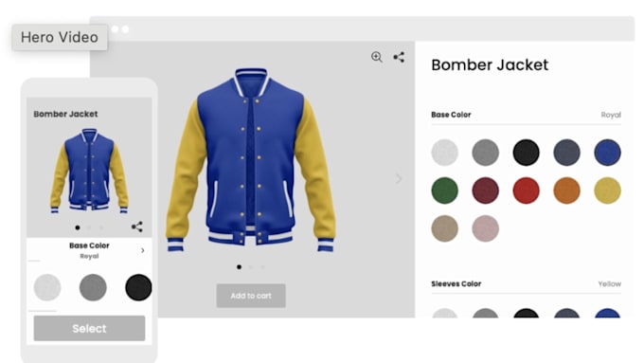This screenshot has width=644, height=363.
Task: Tap the white swatch in mobile preview
Action: 47,287
